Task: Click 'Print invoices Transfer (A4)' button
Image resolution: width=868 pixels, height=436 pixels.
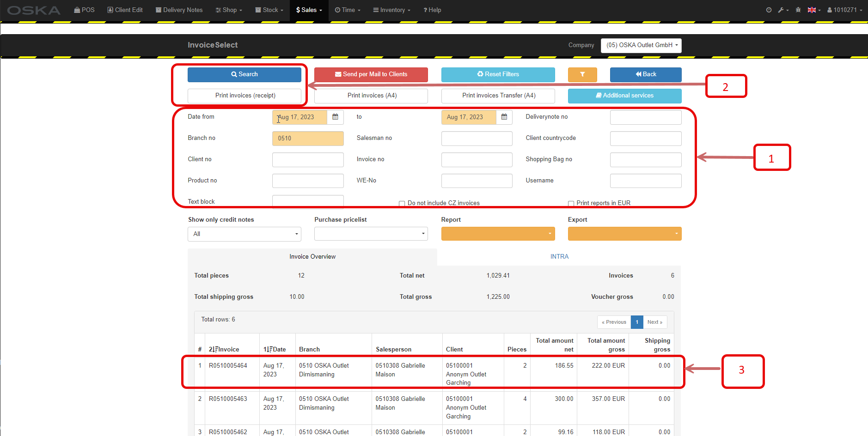Action: pos(498,96)
